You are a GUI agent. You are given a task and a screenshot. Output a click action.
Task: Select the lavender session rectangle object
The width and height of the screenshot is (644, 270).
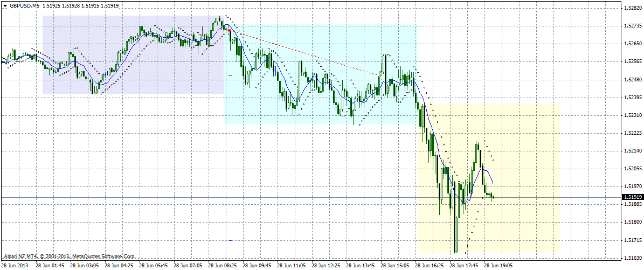pyautogui.click(x=133, y=54)
